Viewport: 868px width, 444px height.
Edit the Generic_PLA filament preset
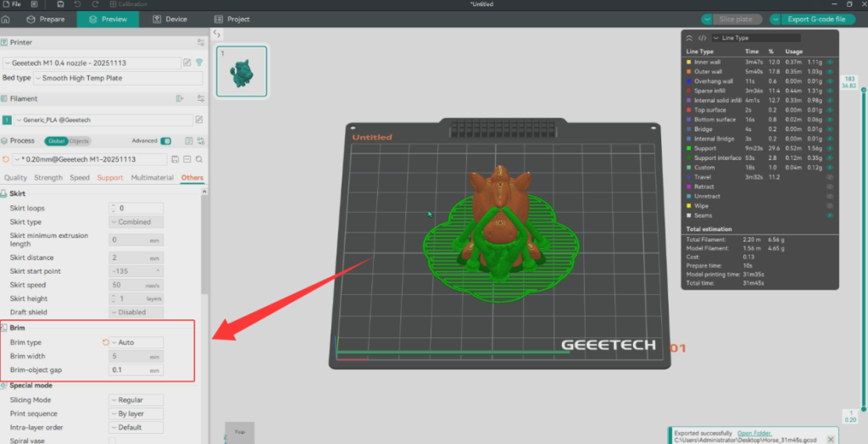tap(199, 120)
